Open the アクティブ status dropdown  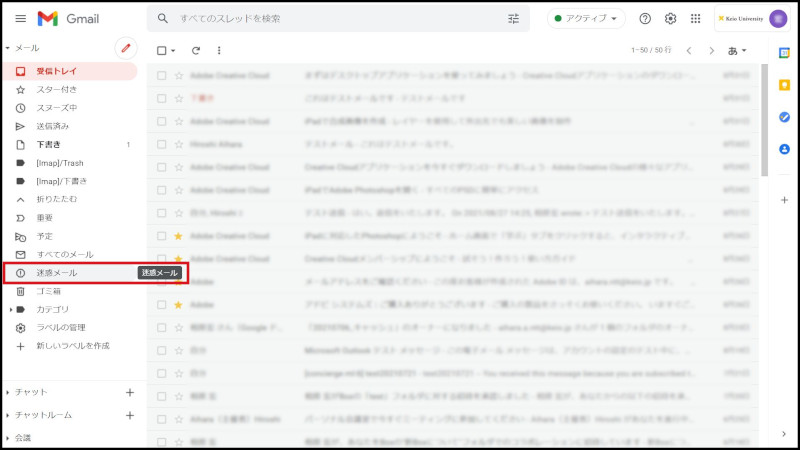[586, 19]
